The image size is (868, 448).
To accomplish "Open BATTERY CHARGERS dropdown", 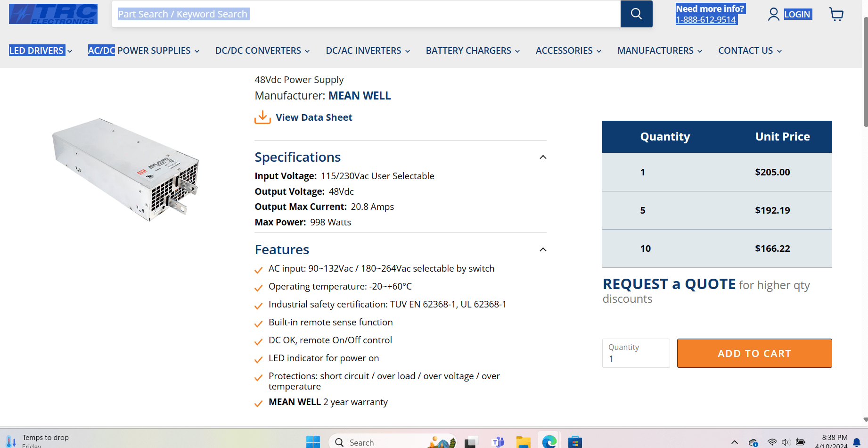I will coord(473,50).
